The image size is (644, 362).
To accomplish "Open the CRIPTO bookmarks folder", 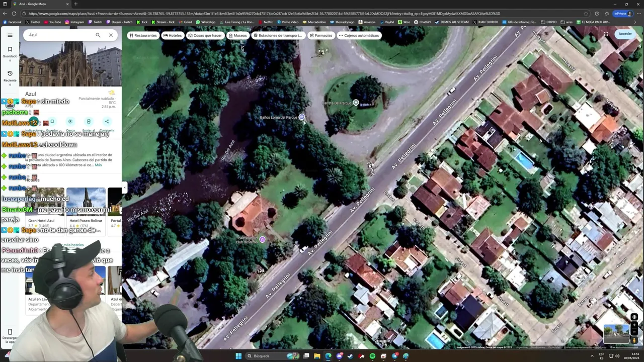I will (548, 22).
